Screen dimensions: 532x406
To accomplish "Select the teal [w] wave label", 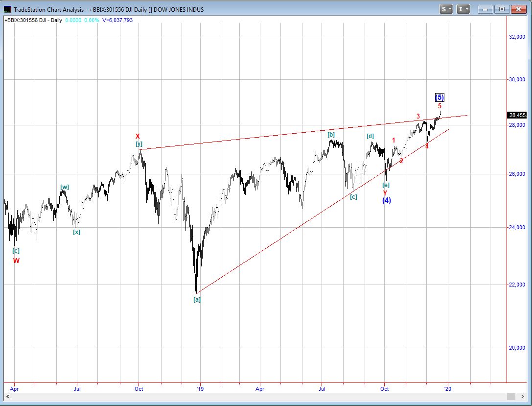I will [x=65, y=187].
